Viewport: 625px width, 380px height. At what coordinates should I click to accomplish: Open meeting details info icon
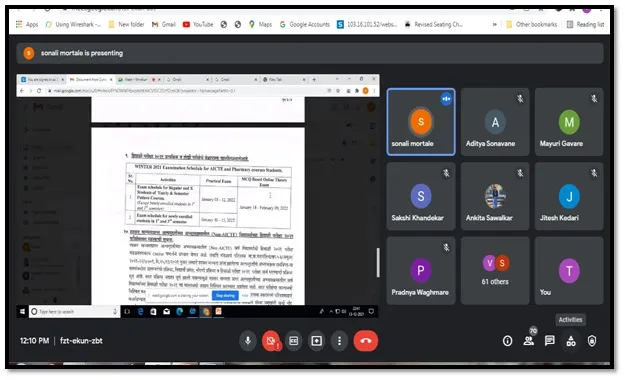[x=507, y=341]
